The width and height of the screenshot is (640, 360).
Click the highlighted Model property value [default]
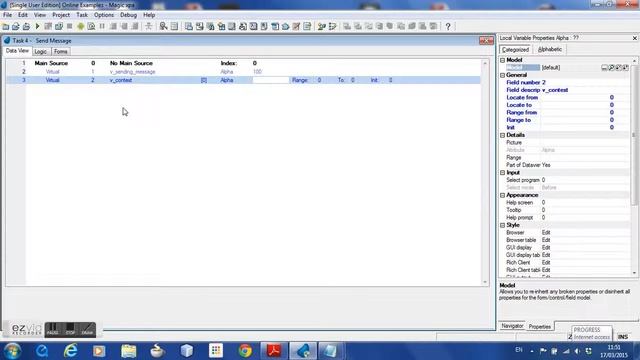[x=551, y=67]
